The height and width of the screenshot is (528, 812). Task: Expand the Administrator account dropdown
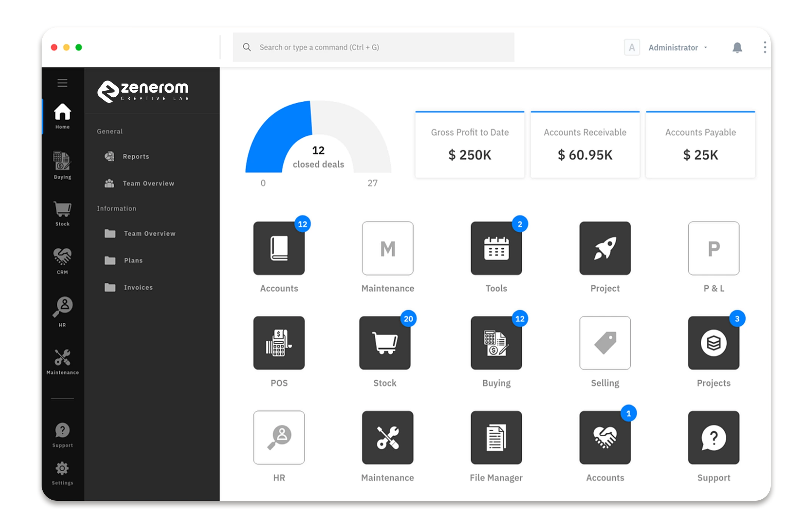point(677,47)
